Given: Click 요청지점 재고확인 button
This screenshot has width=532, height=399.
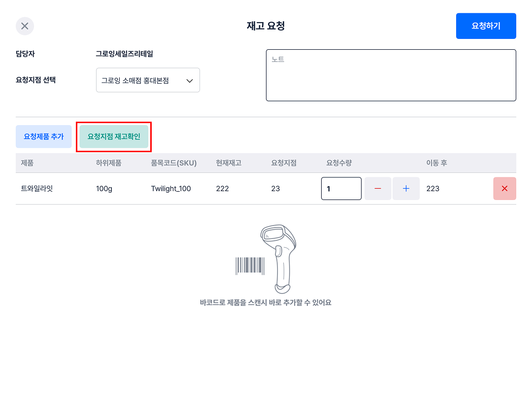Looking at the screenshot, I should (x=114, y=136).
